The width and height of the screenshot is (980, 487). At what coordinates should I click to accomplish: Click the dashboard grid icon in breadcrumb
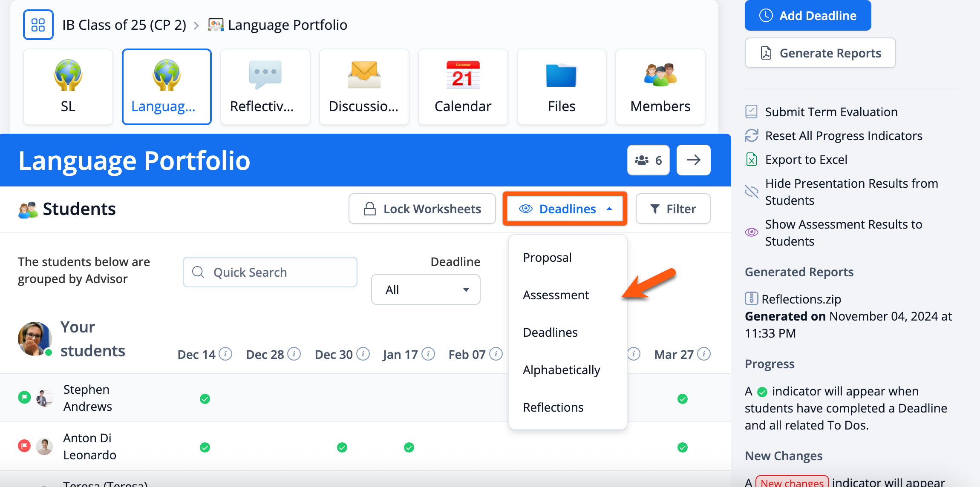tap(38, 25)
